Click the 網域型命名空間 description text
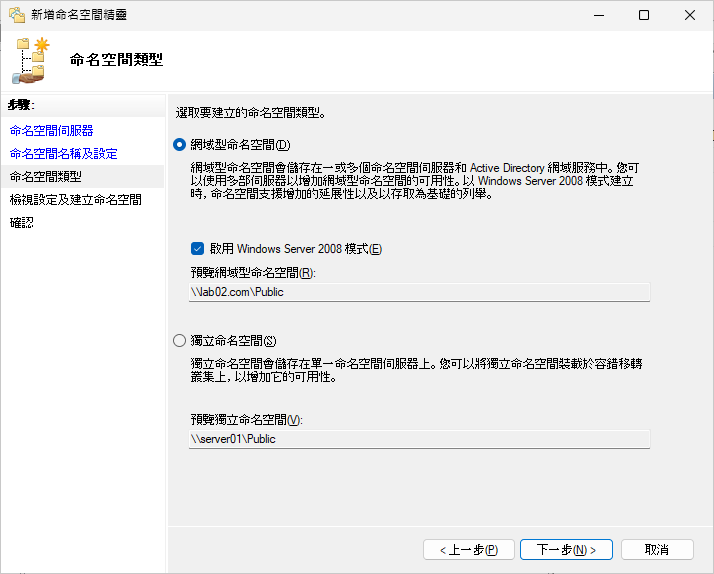The image size is (714, 574). (x=414, y=181)
